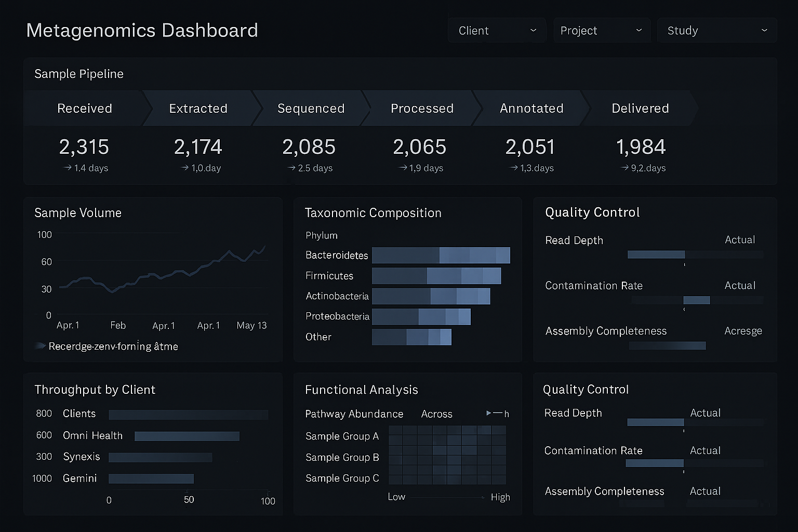
Task: Select the Processed pipeline stage
Action: click(421, 108)
